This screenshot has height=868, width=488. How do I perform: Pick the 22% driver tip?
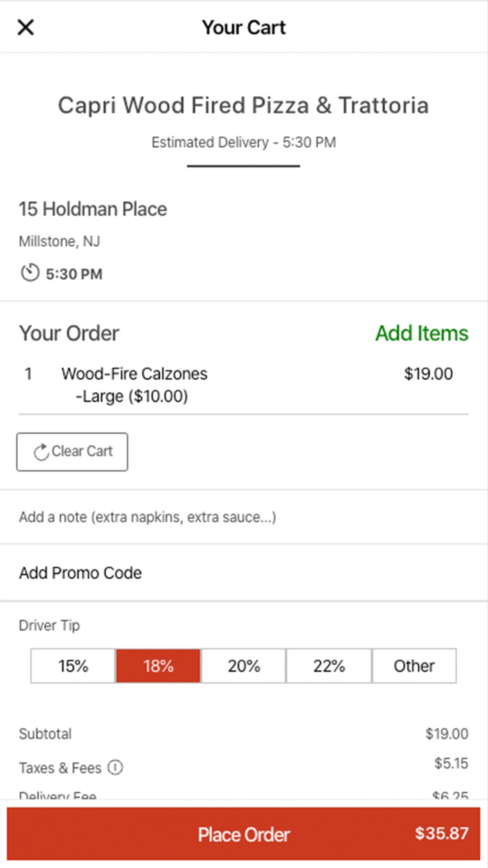(329, 666)
